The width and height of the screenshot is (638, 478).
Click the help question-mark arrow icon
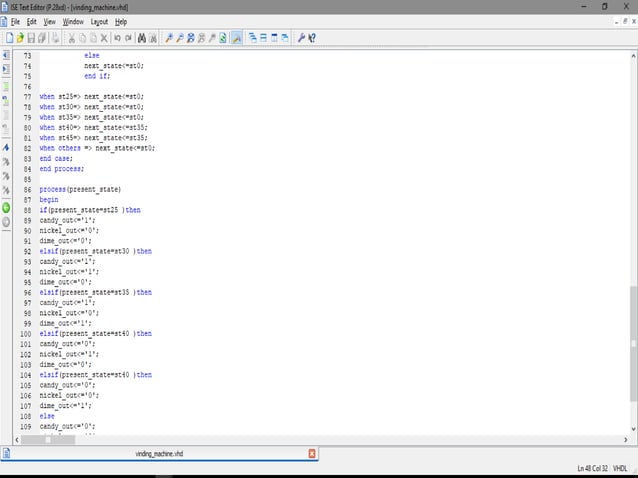311,37
